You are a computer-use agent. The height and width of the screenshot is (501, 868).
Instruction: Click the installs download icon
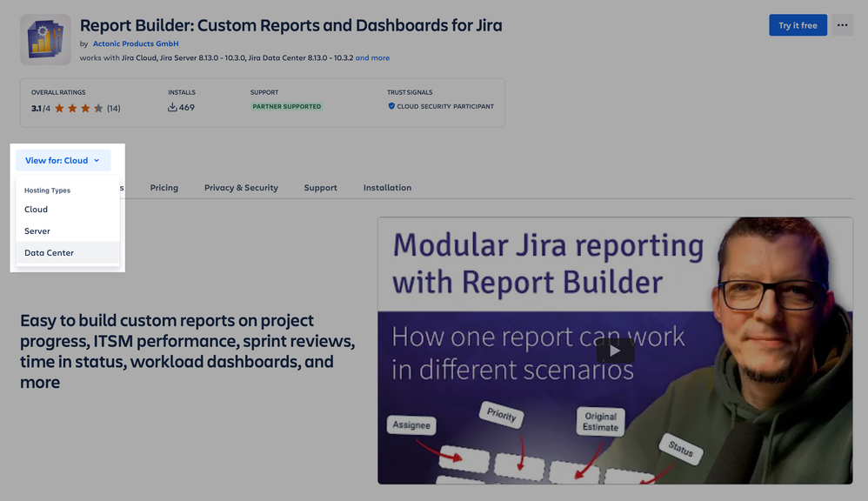[172, 107]
